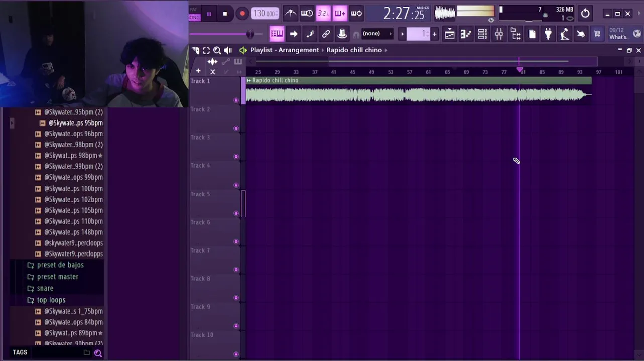Screen dimensions: 644x361
Task: Open the What's news panel
Action: click(624, 34)
